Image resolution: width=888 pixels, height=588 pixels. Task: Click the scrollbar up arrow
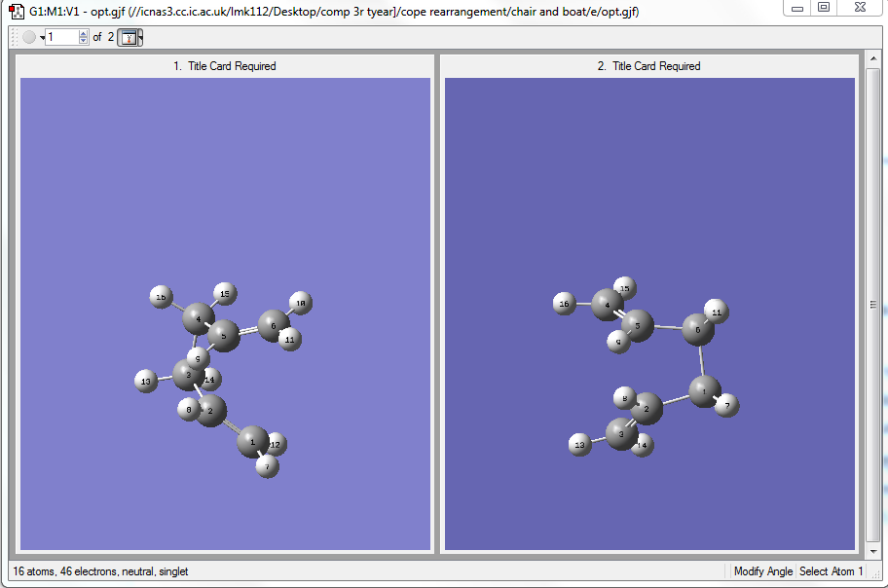(x=872, y=59)
